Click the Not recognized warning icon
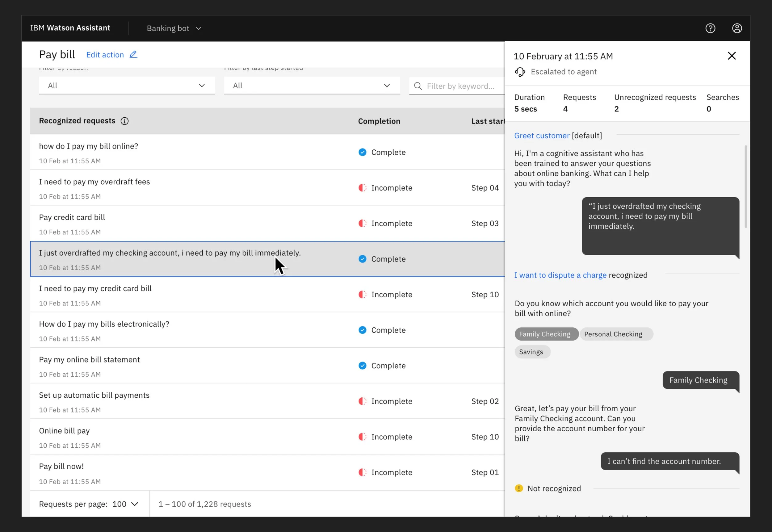Image resolution: width=772 pixels, height=532 pixels. [x=519, y=488]
